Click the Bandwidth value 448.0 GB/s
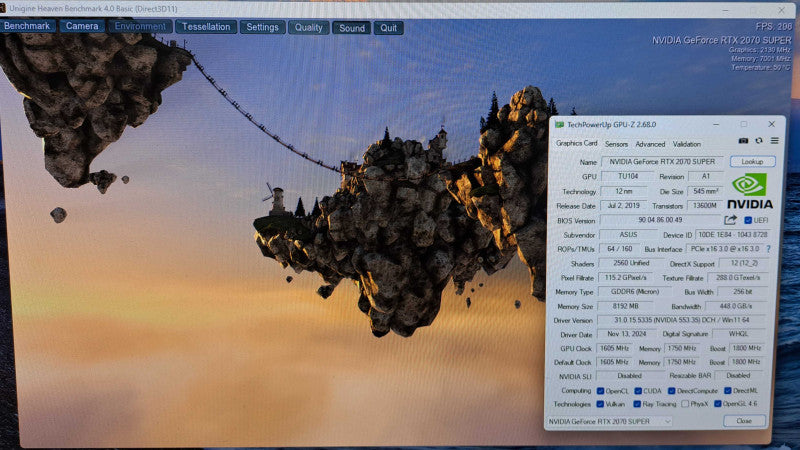 [736, 306]
